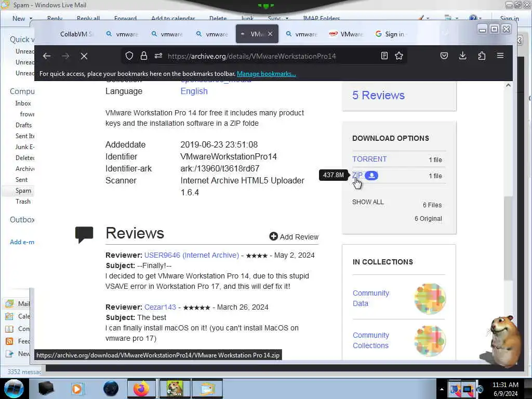Open the New dropdown arrow in Windows Live Mail
Viewport: 532px width, 399px height.
click(31, 19)
